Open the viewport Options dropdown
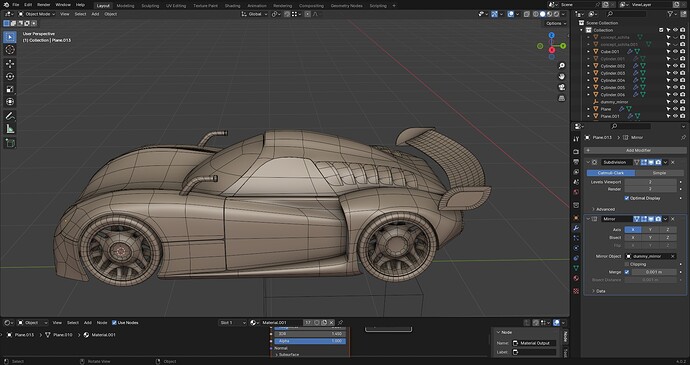The width and height of the screenshot is (690, 365). pos(555,23)
